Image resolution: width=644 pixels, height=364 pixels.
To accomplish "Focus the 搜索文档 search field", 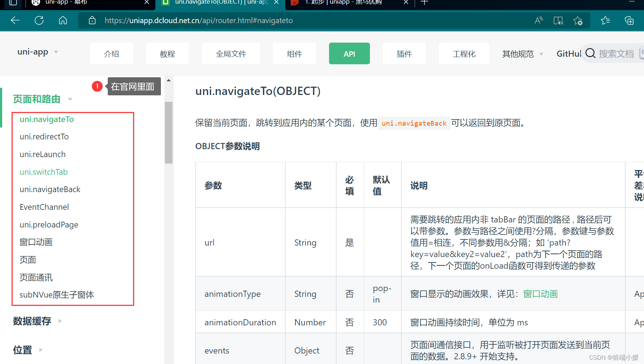I will click(x=616, y=53).
